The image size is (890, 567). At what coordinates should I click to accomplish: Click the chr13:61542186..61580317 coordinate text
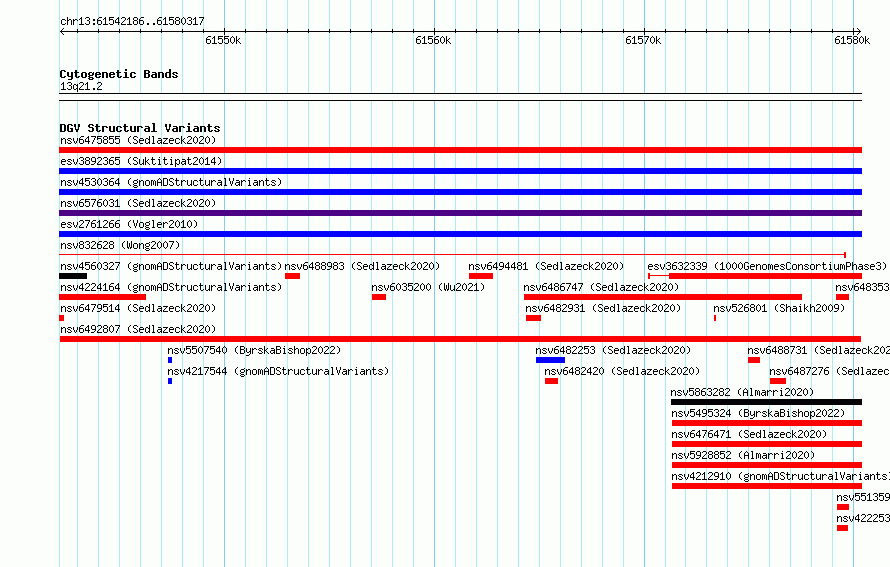(x=132, y=22)
